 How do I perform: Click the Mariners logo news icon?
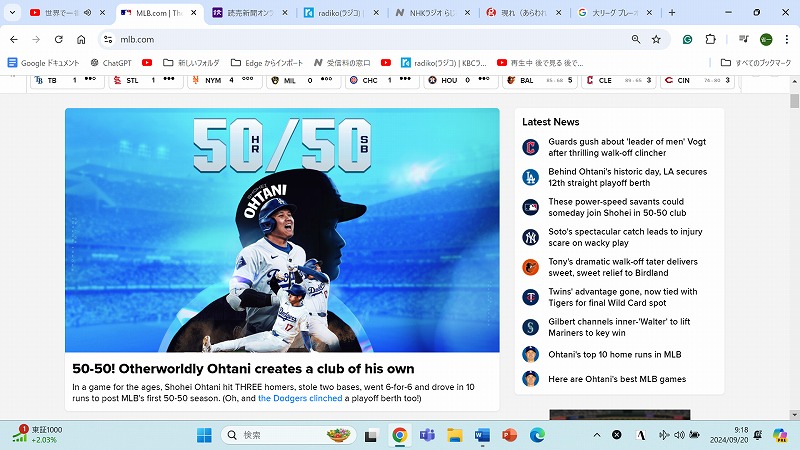[x=531, y=327]
